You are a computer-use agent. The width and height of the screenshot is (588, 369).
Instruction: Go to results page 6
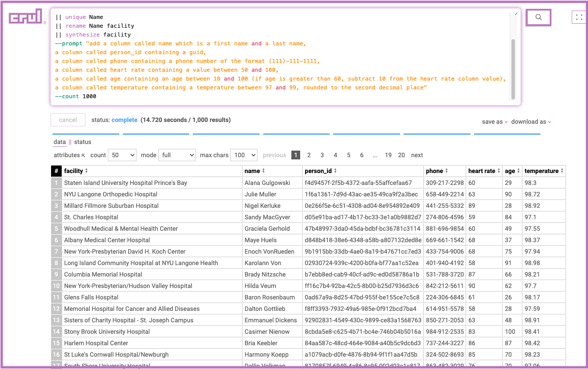[x=362, y=155]
